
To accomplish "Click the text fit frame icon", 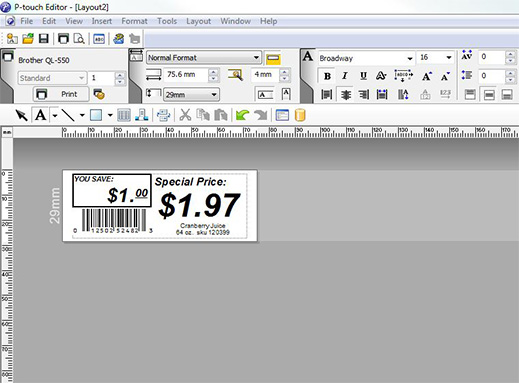I will tap(403, 76).
